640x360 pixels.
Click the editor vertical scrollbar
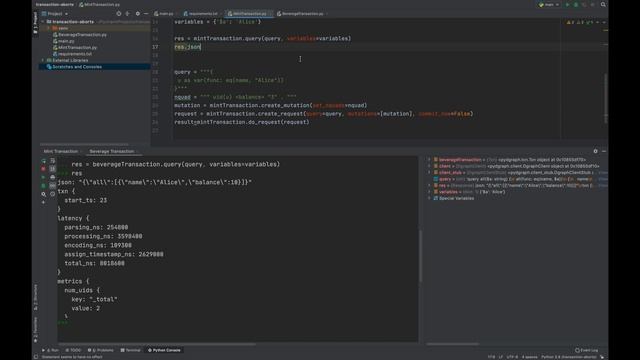605,98
